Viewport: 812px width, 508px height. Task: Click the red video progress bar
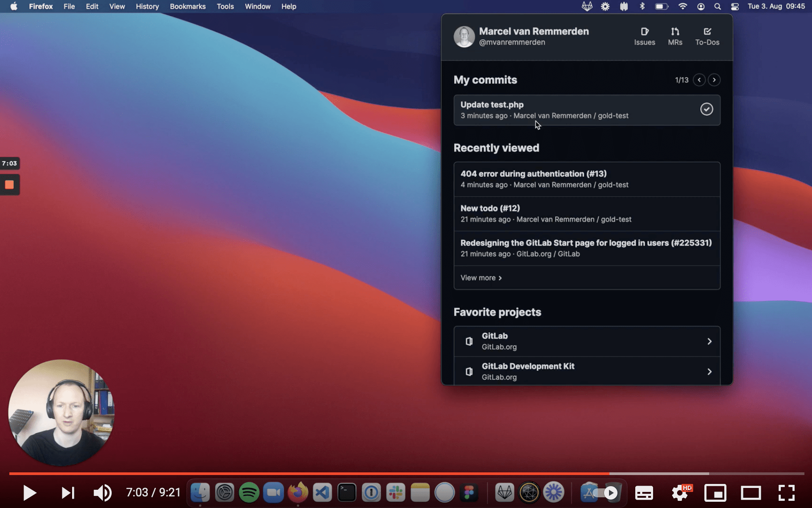click(312, 473)
